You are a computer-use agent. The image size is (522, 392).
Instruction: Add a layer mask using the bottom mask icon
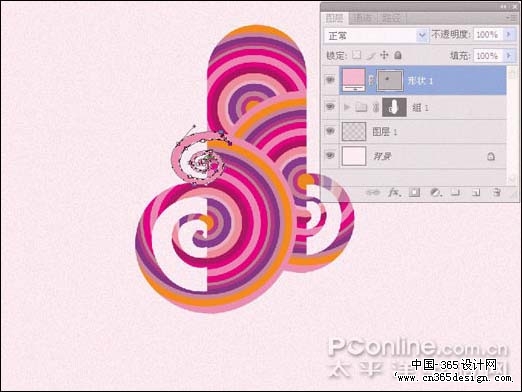(415, 192)
